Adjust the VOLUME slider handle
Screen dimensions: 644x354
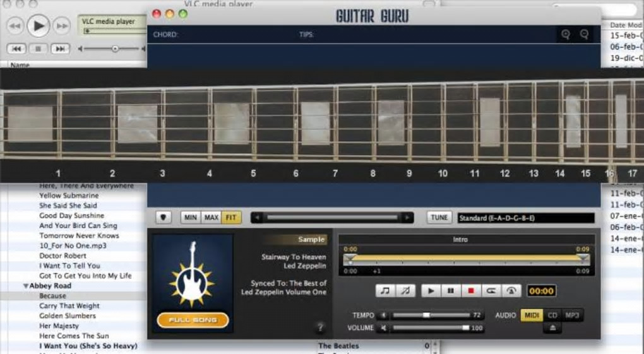pos(466,327)
